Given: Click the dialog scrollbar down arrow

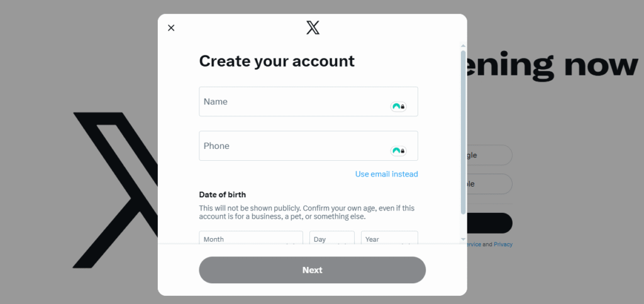Looking at the screenshot, I should (464, 239).
